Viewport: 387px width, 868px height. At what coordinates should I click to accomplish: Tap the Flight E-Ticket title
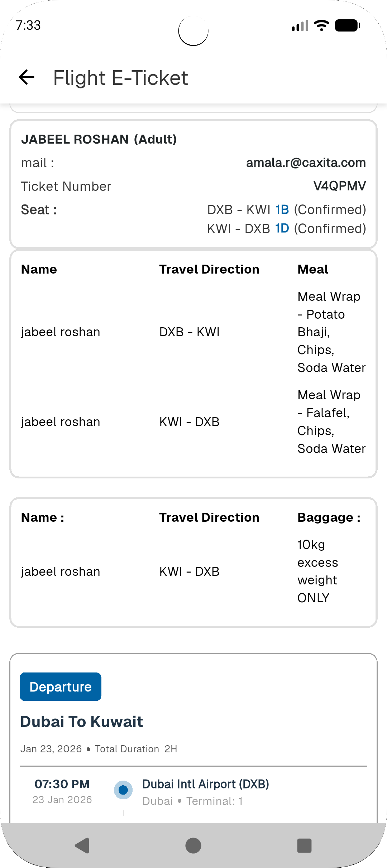tap(120, 78)
